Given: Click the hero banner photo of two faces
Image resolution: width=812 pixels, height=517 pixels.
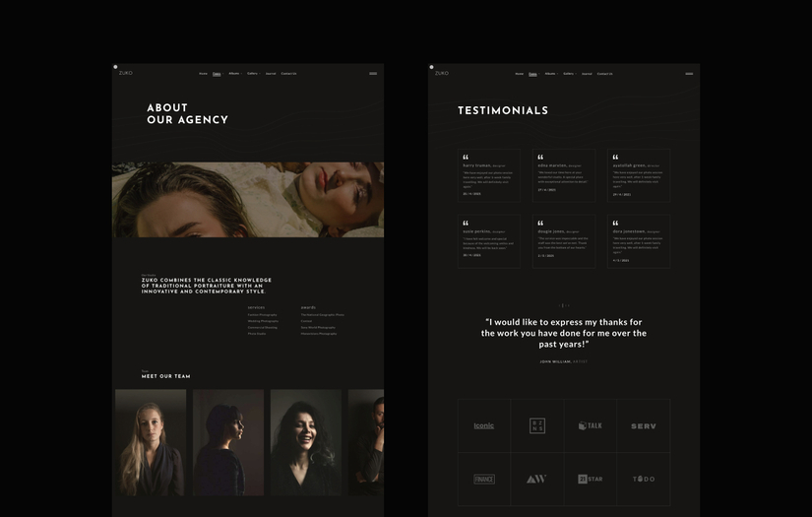Looking at the screenshot, I should (248, 200).
